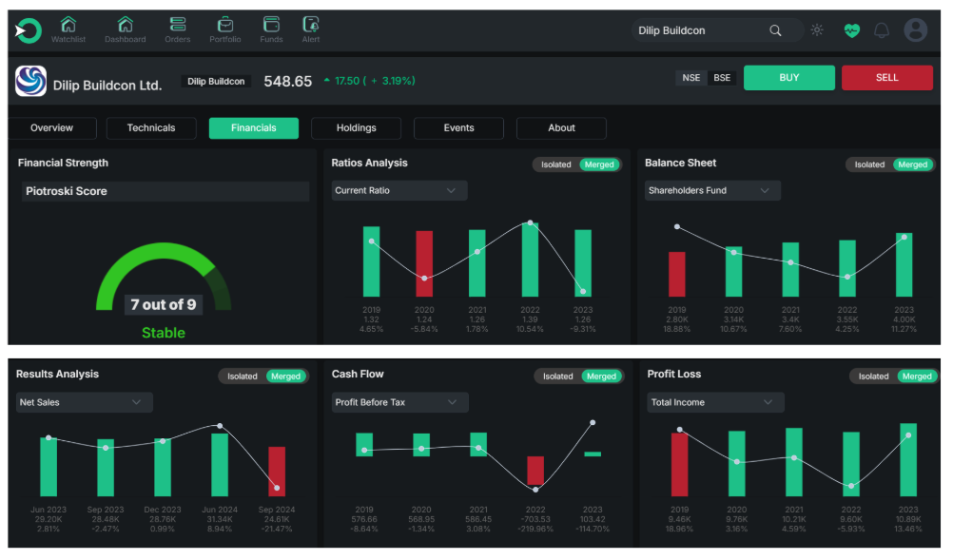This screenshot has width=953, height=560.
Task: Click the 7 out of 9 score label
Action: coord(164,304)
